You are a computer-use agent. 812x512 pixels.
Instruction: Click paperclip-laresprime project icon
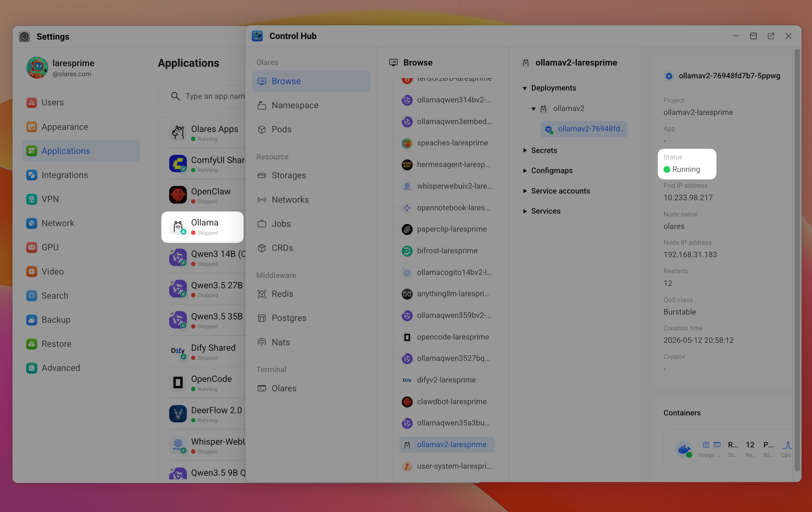(407, 229)
